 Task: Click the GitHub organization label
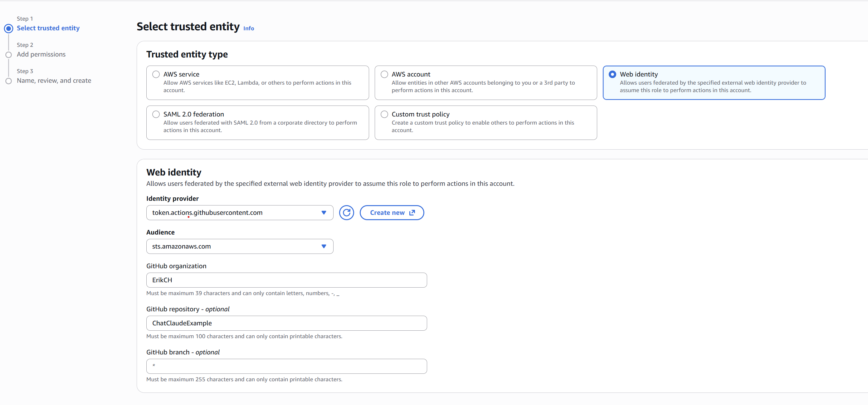(176, 266)
